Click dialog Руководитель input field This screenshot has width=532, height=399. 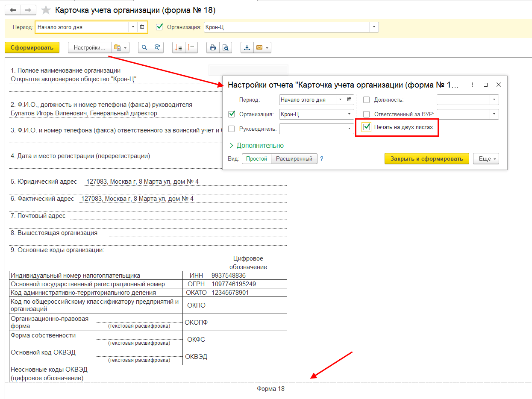click(312, 129)
